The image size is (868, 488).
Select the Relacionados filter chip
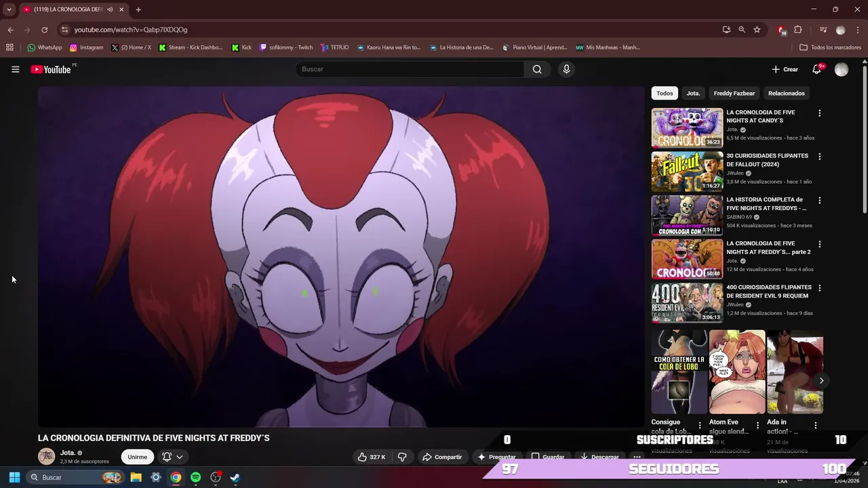tap(787, 93)
